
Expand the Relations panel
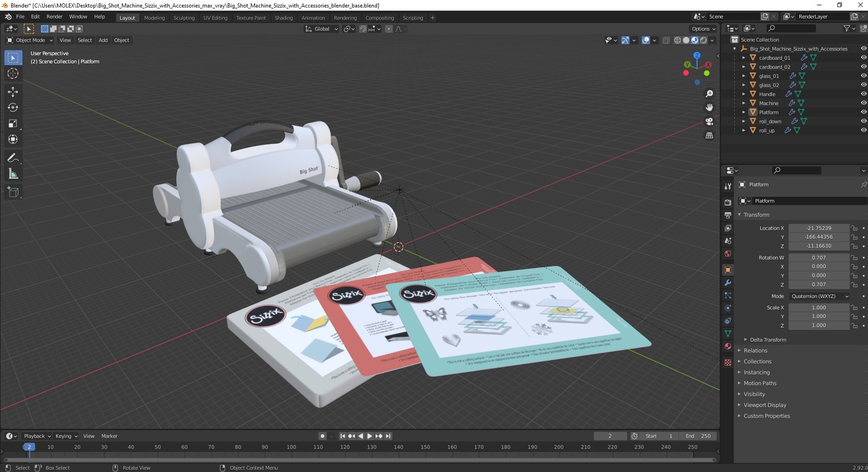(755, 351)
